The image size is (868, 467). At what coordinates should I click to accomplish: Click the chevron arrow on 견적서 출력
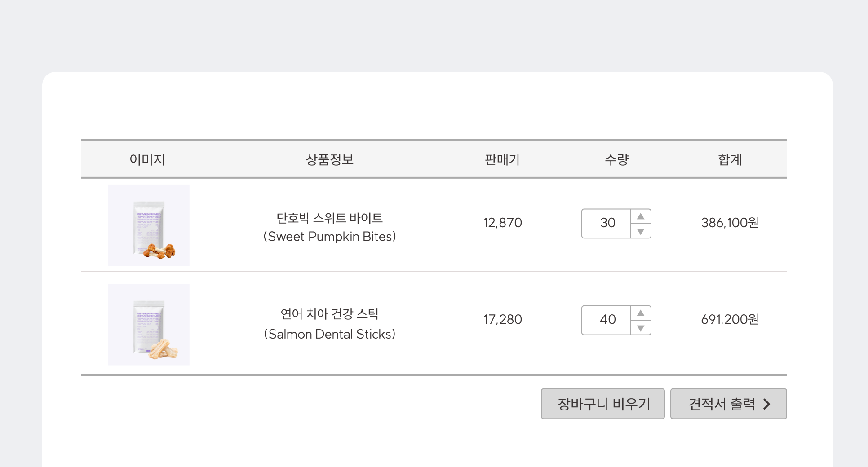[x=767, y=404]
